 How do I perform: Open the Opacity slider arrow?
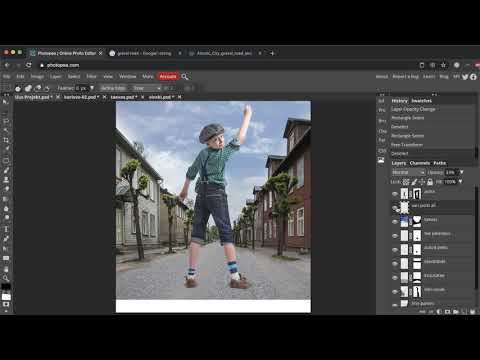pyautogui.click(x=462, y=172)
